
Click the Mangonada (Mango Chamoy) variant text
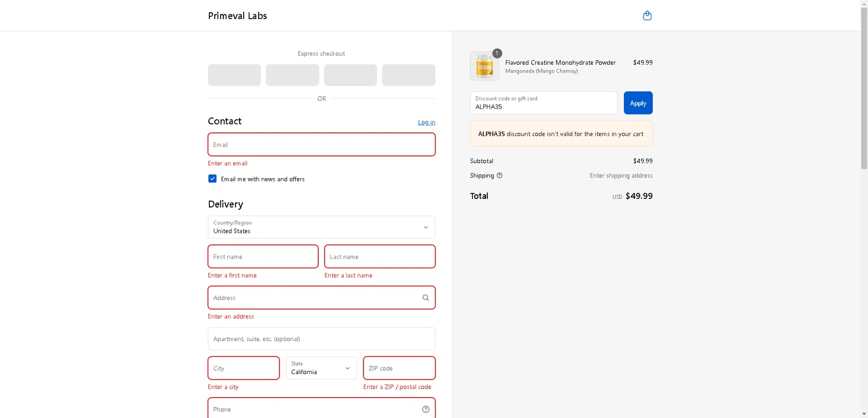tap(542, 71)
